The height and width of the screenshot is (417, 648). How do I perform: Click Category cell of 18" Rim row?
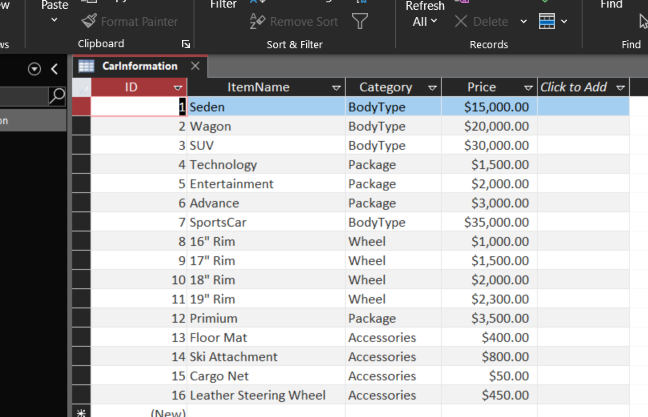[x=393, y=280]
